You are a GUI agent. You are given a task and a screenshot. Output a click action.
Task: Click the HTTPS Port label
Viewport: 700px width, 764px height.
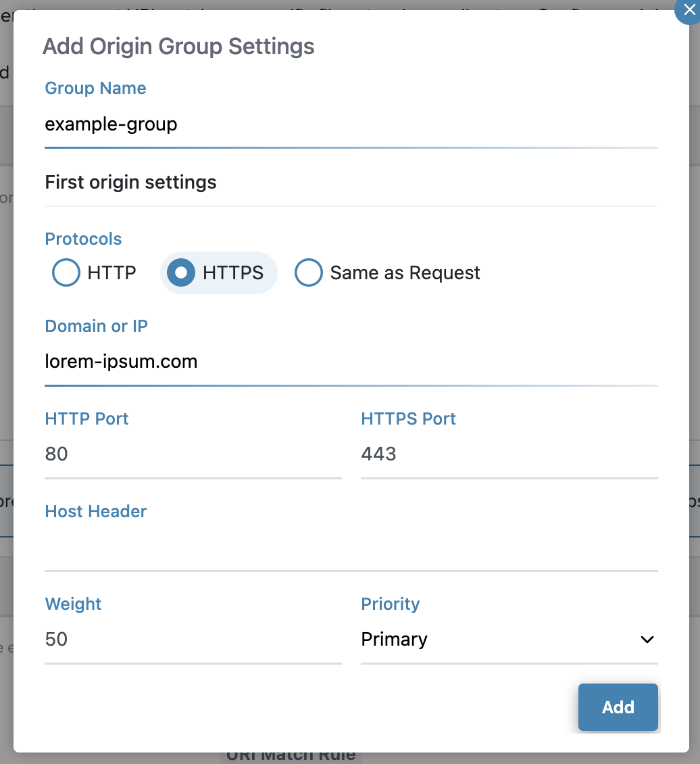click(x=408, y=419)
